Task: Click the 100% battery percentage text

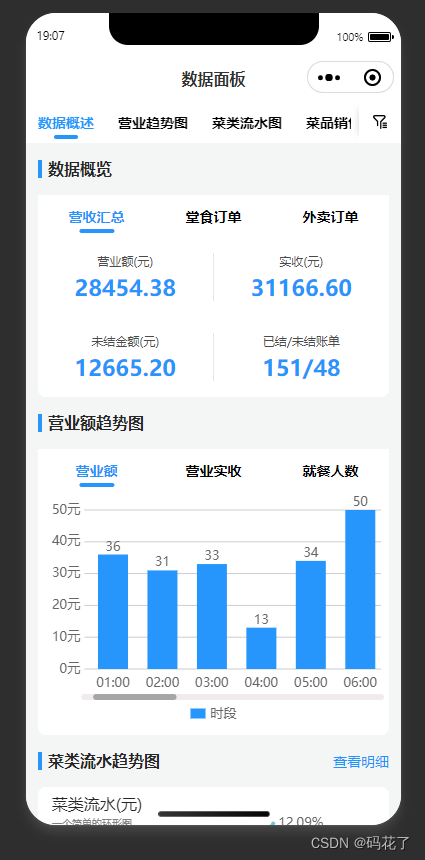Action: [x=350, y=37]
